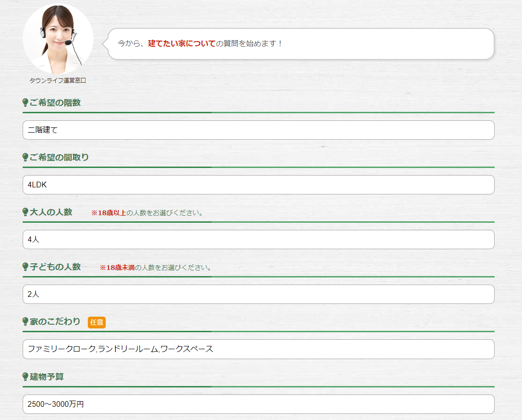The height and width of the screenshot is (420, 522).
Task: Click the bulb icon beside 子どもの人数
Action: (x=25, y=267)
